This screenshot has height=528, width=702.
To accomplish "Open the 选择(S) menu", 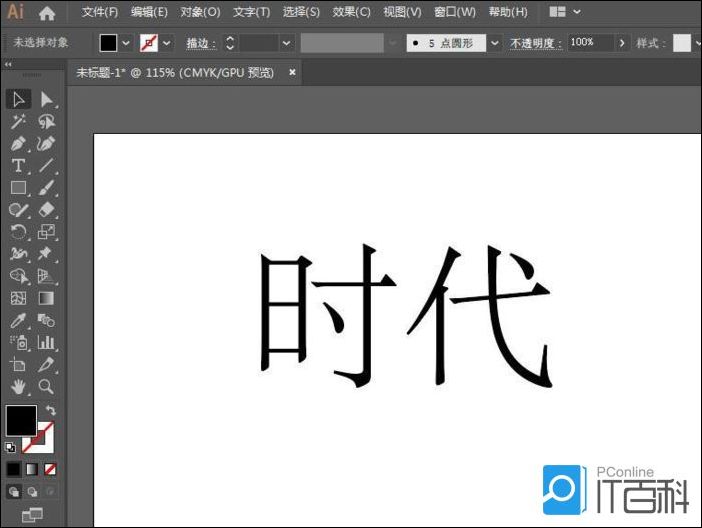I will coord(301,12).
